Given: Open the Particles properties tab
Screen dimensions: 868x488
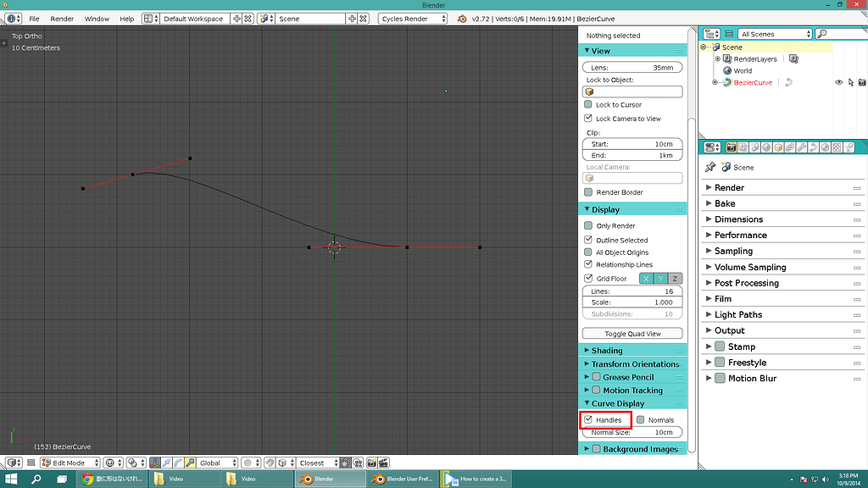Looking at the screenshot, I should pos(849,147).
